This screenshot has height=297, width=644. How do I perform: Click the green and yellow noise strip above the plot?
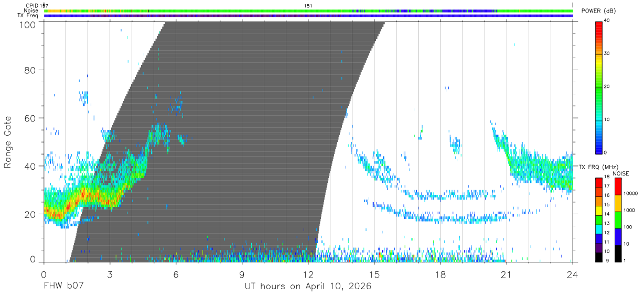coord(308,10)
